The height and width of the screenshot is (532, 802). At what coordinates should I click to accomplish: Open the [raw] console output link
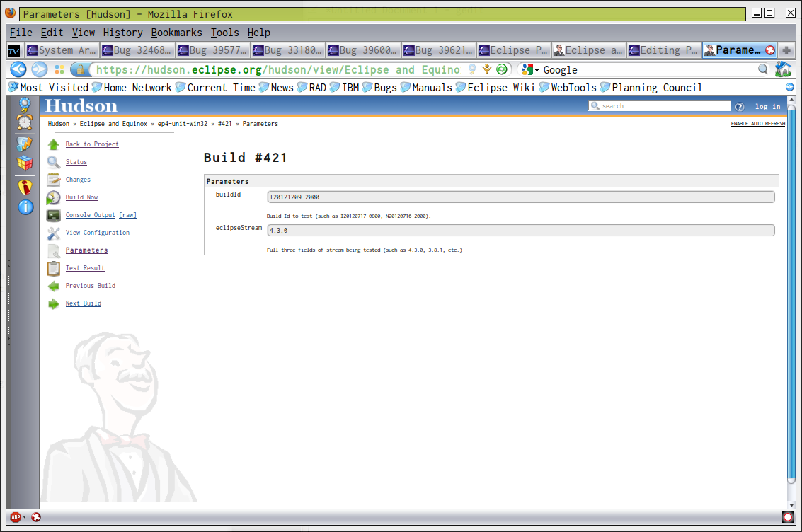coord(128,215)
